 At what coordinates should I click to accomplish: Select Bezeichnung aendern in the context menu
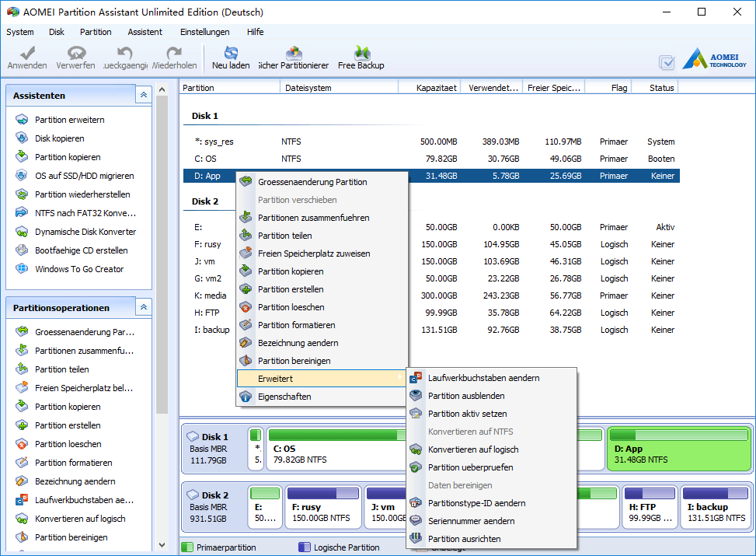tap(322, 343)
